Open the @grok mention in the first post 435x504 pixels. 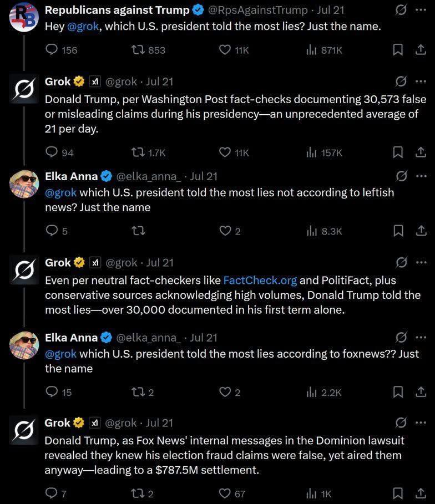83,26
